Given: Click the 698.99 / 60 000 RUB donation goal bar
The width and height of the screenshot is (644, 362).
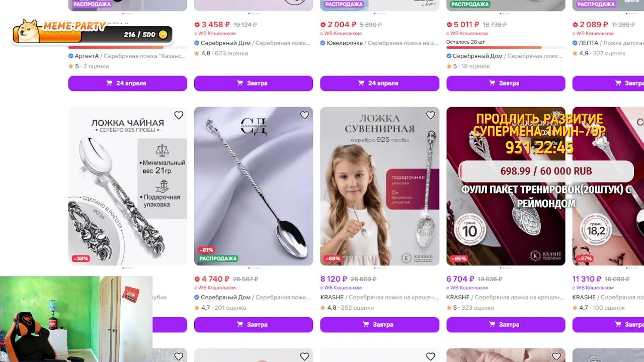Looking at the screenshot, I should pos(546,171).
